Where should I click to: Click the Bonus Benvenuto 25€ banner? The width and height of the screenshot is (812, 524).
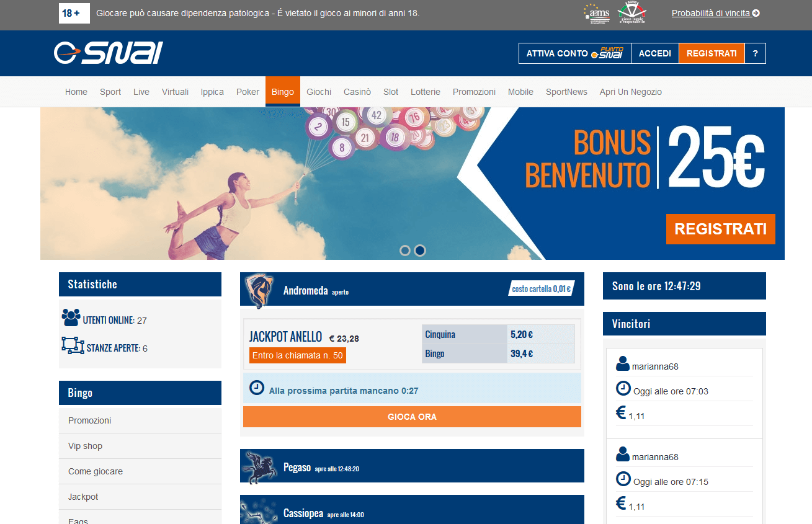coord(413,184)
